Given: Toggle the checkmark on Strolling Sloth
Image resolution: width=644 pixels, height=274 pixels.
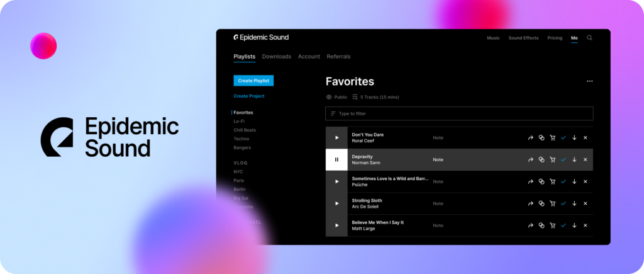Looking at the screenshot, I should point(563,203).
